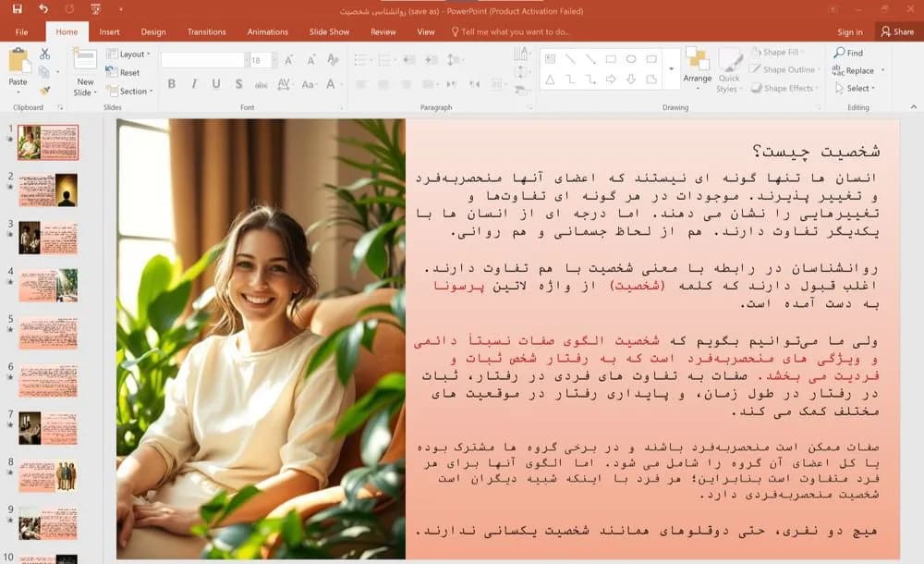
Task: Clear all text formatting
Action: [333, 59]
